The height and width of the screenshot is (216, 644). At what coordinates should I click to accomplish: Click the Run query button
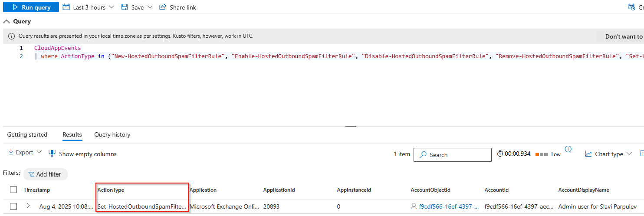31,7
